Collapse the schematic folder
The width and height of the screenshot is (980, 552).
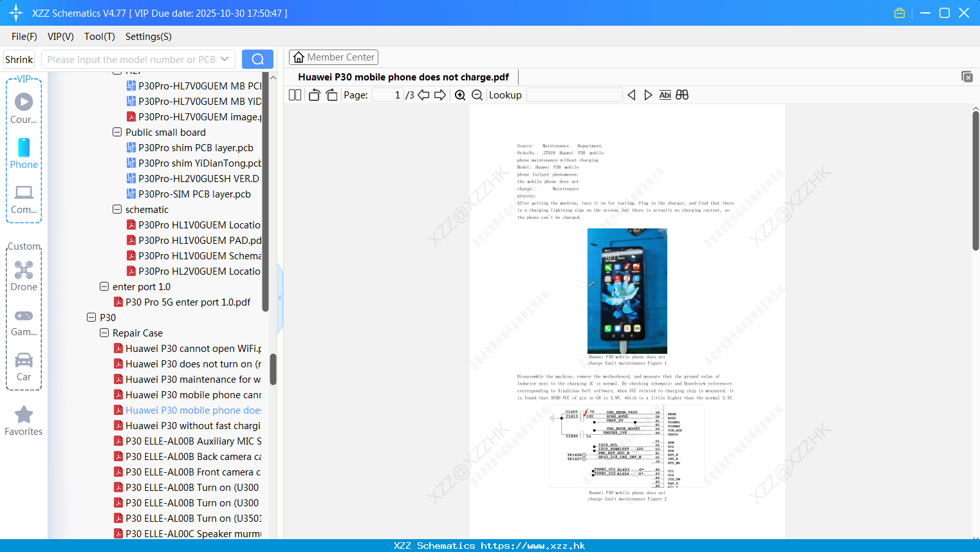point(117,209)
